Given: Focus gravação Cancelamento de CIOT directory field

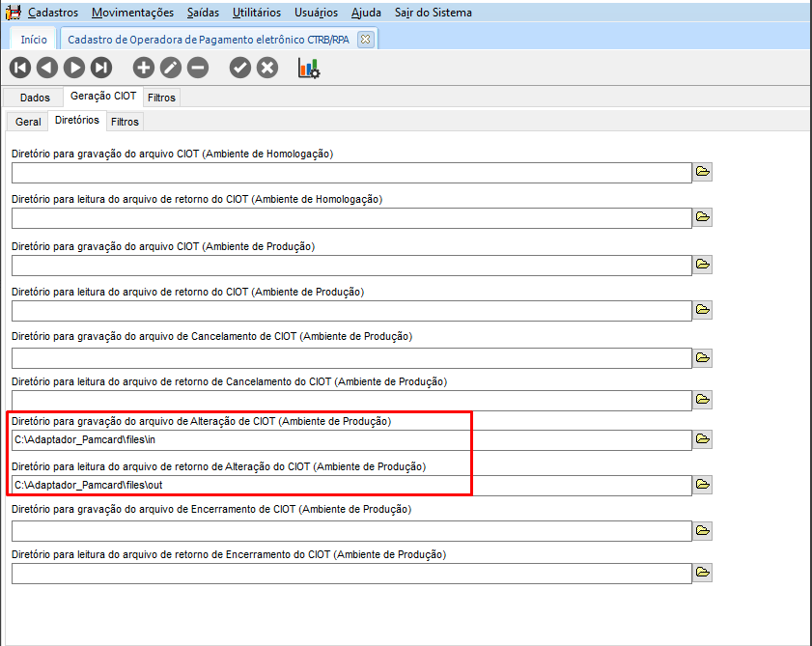Looking at the screenshot, I should 351,358.
